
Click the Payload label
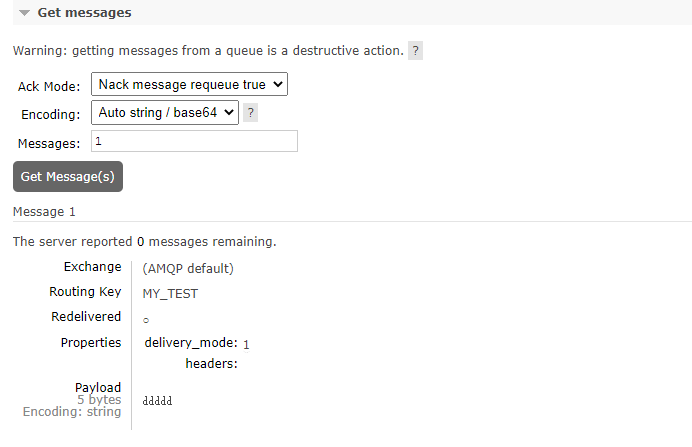97,387
